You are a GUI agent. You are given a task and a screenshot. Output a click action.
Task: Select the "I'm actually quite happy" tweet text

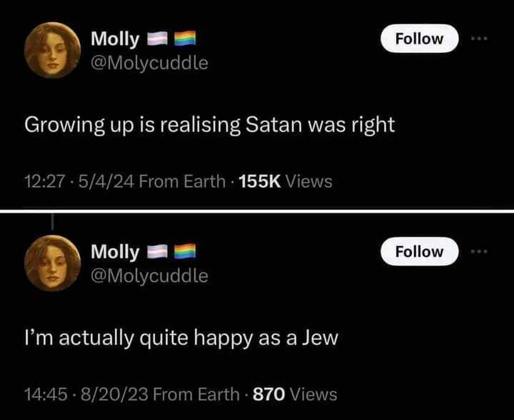coord(182,338)
